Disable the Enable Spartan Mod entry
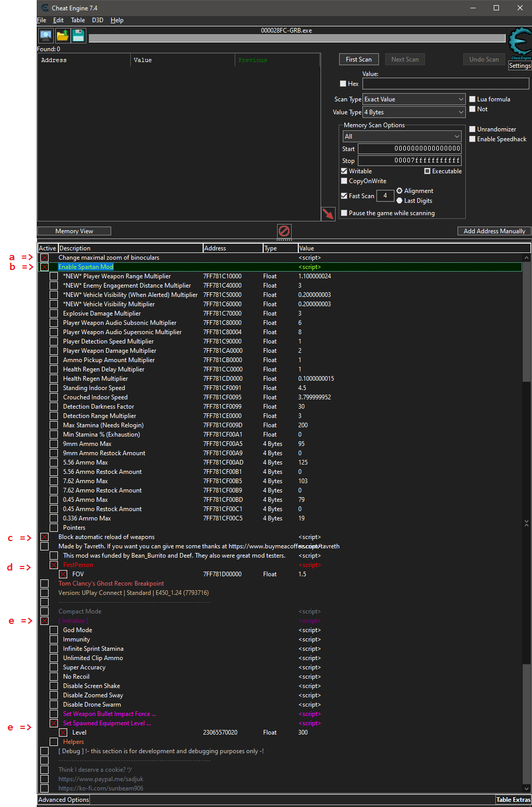 tap(44, 266)
